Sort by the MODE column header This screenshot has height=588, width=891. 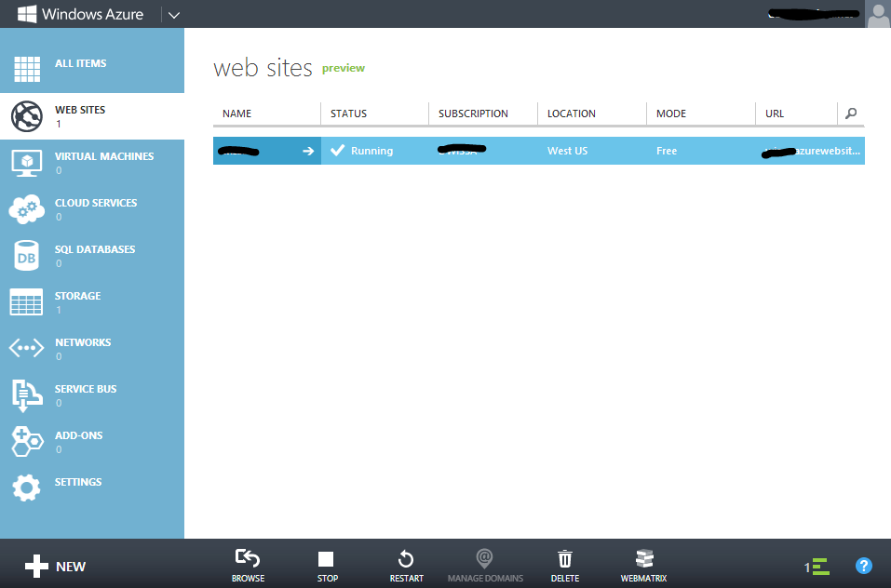(x=671, y=114)
